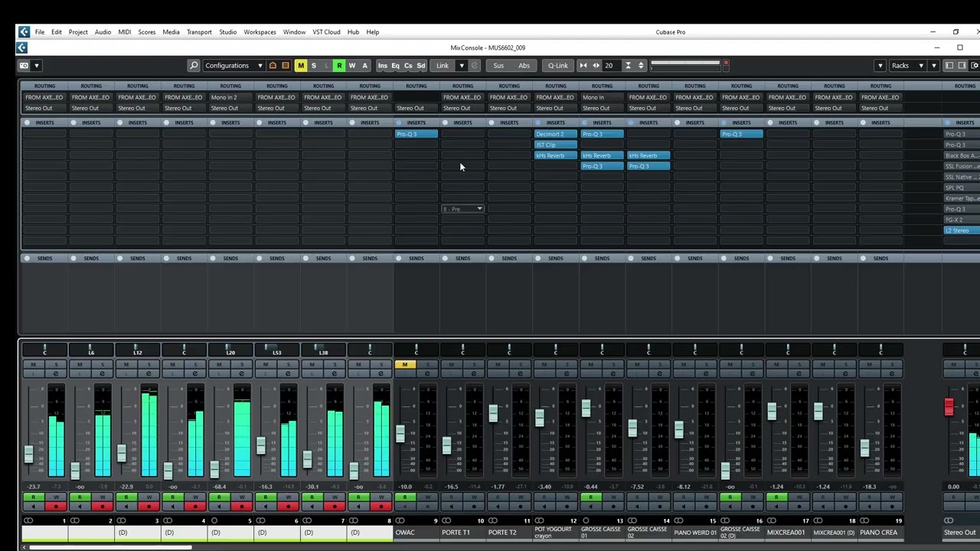
Task: Toggle inserts bypass circle on first channel
Action: click(x=27, y=122)
